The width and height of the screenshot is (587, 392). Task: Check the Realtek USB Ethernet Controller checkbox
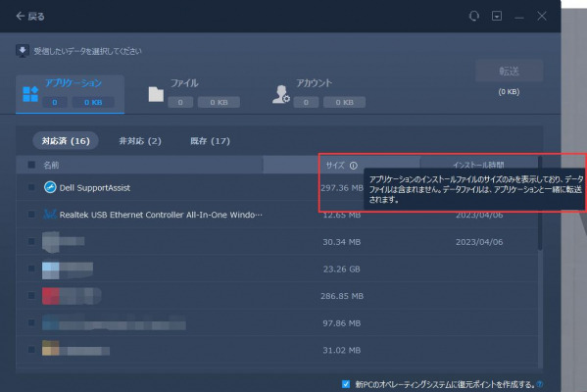[x=31, y=215]
